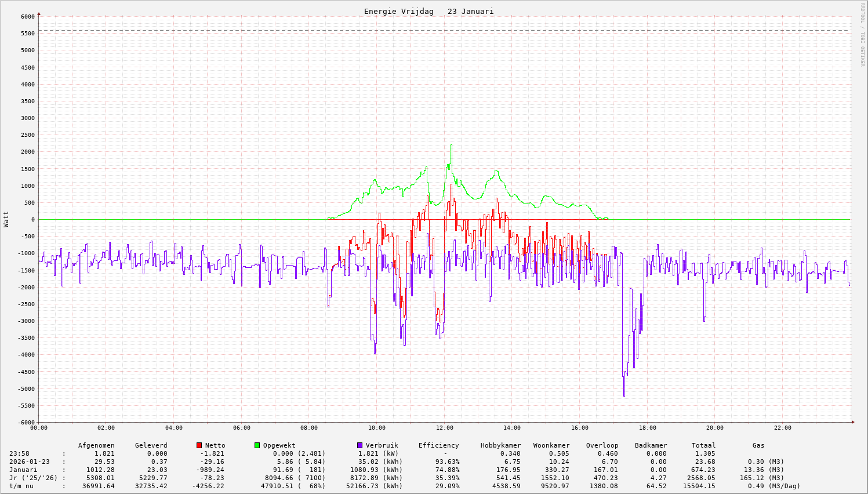
Task: Click the y-axis arrowhead at top
Action: coord(39,13)
